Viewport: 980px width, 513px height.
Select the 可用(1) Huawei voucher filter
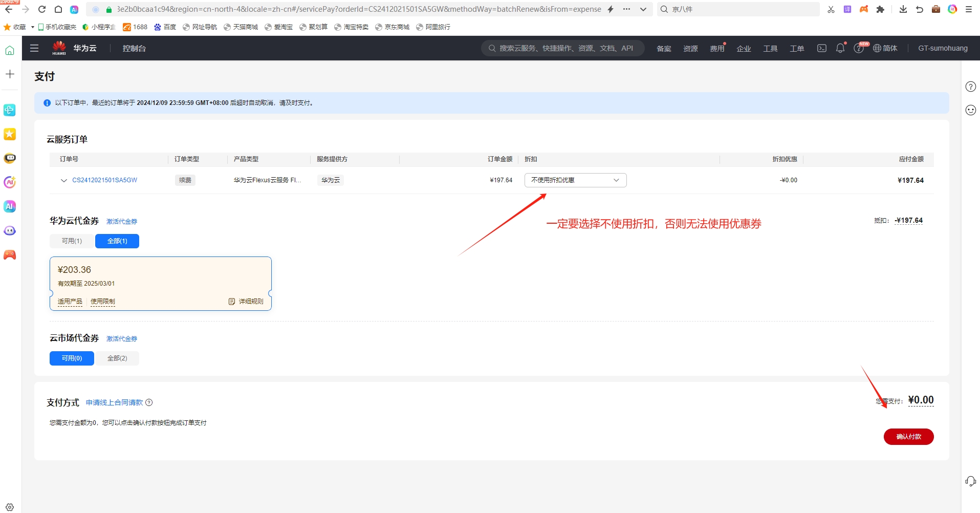pos(72,241)
